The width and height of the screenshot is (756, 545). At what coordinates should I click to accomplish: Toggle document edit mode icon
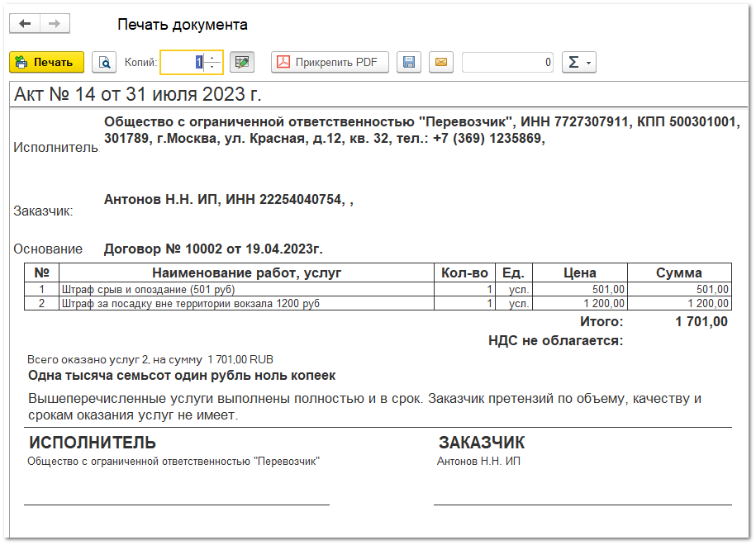[x=241, y=63]
